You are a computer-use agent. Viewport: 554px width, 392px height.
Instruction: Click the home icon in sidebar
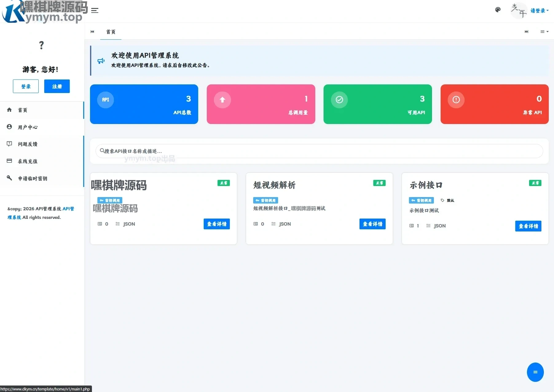point(10,110)
